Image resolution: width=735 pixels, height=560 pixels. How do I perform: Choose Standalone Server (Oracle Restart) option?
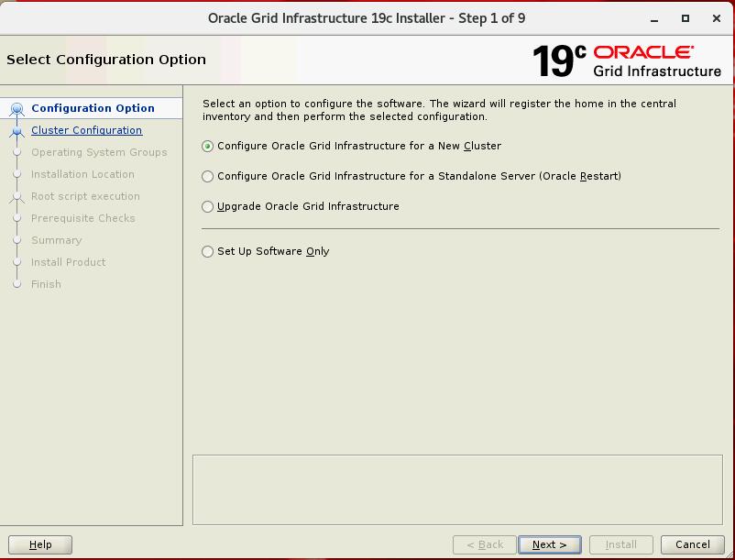click(x=208, y=176)
